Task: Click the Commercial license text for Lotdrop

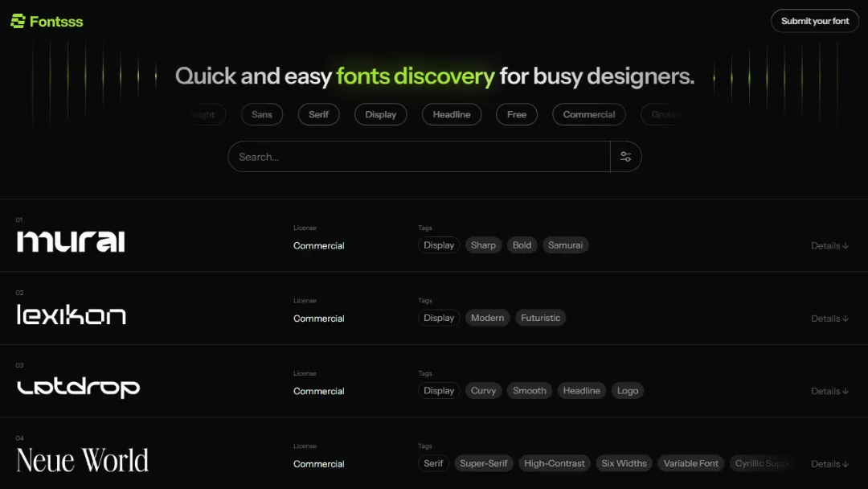Action: pyautogui.click(x=319, y=391)
